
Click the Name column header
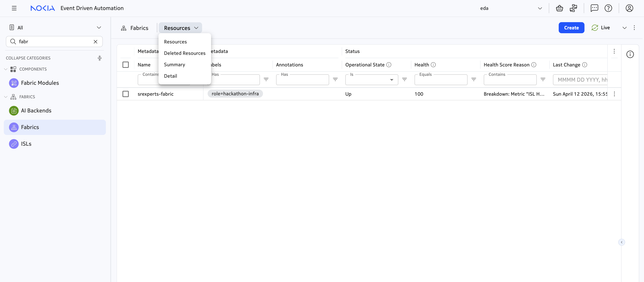coord(144,65)
